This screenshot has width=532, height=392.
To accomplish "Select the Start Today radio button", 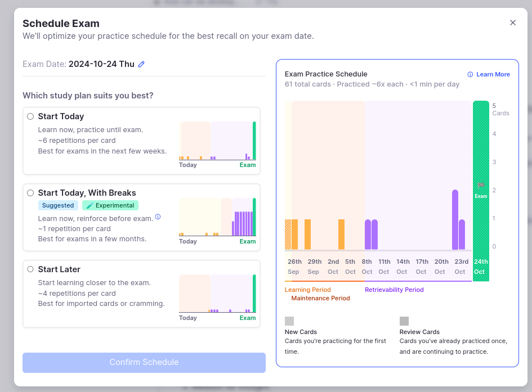I will pyautogui.click(x=30, y=116).
